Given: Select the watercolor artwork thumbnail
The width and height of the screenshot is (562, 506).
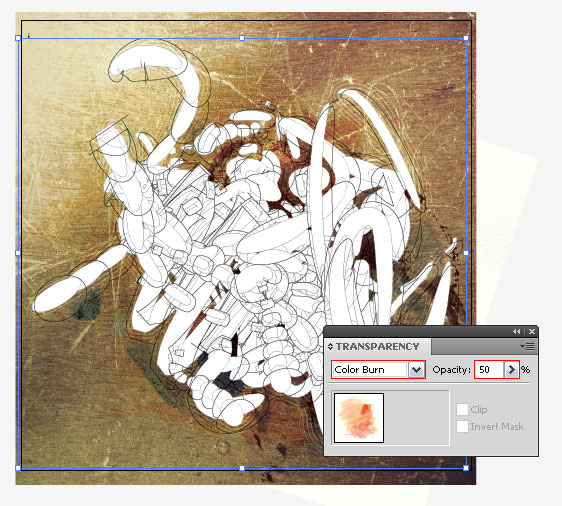Looking at the screenshot, I should tap(359, 418).
